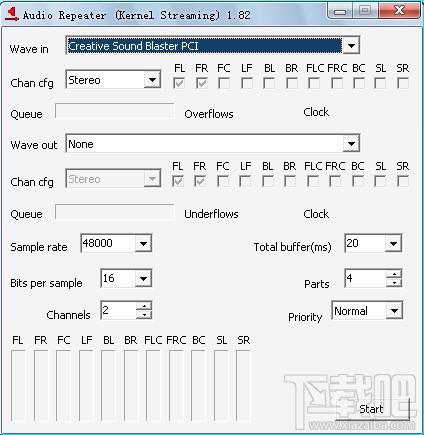Check the Wave in SR channel box

(x=403, y=83)
